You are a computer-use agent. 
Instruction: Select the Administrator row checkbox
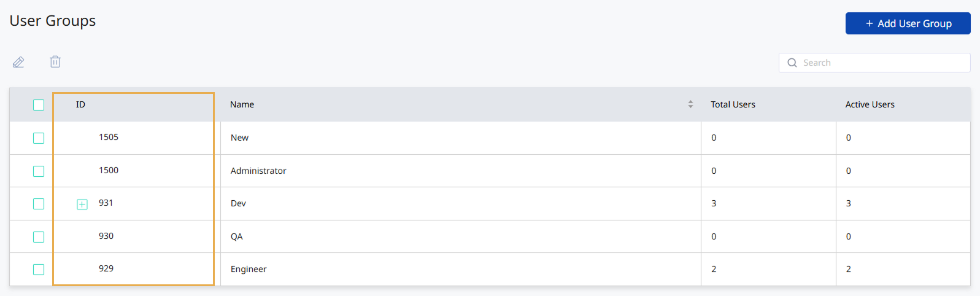[x=39, y=171]
